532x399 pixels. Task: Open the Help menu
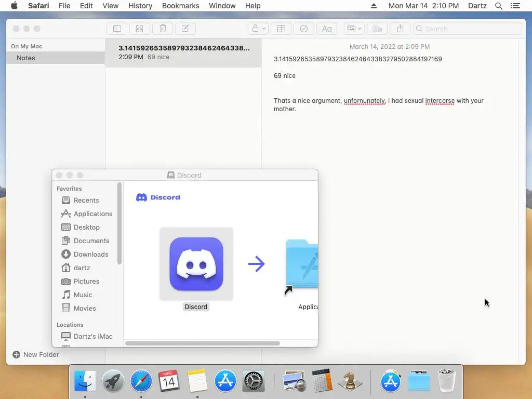click(253, 6)
